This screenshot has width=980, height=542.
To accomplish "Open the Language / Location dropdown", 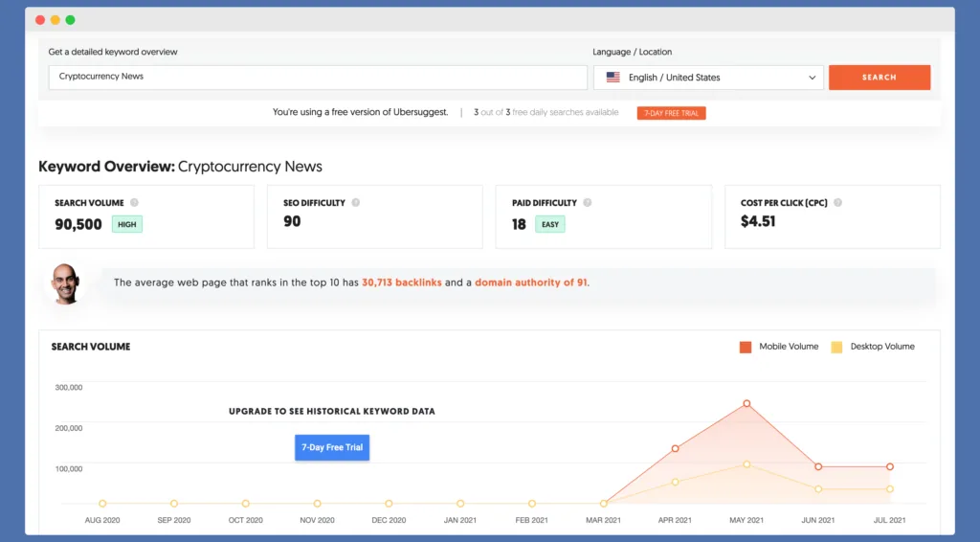I will tap(708, 78).
